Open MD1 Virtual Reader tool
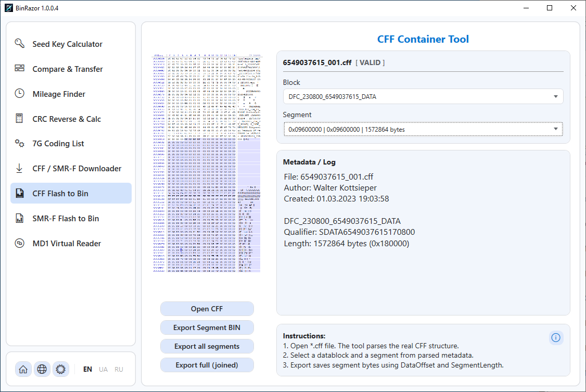This screenshot has width=586, height=392. point(71,243)
